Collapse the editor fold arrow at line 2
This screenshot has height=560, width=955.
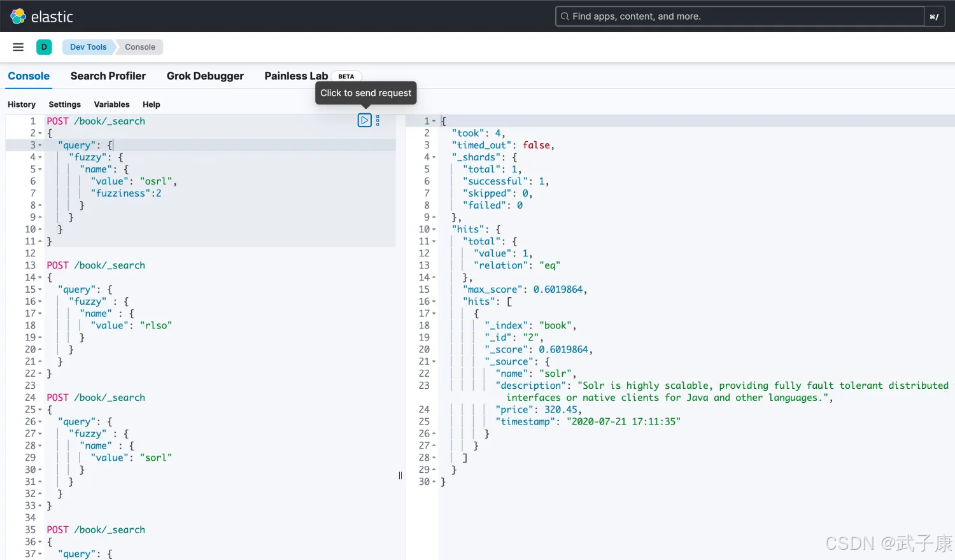click(x=40, y=134)
